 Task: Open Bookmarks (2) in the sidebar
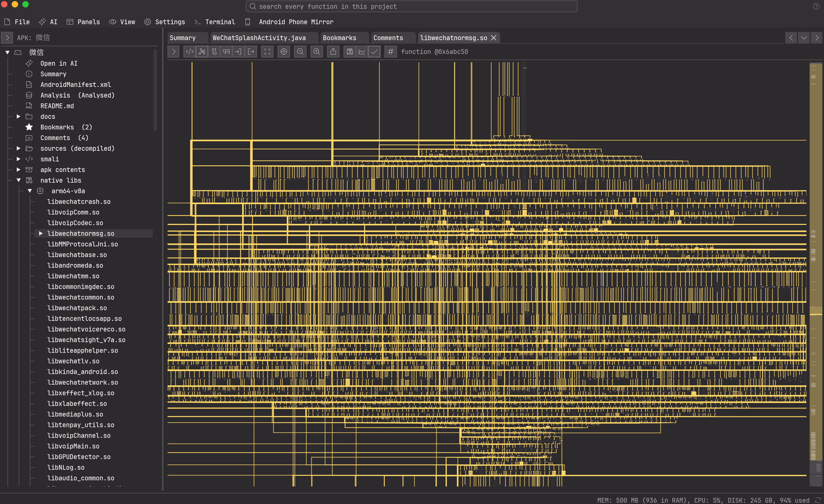click(x=66, y=127)
